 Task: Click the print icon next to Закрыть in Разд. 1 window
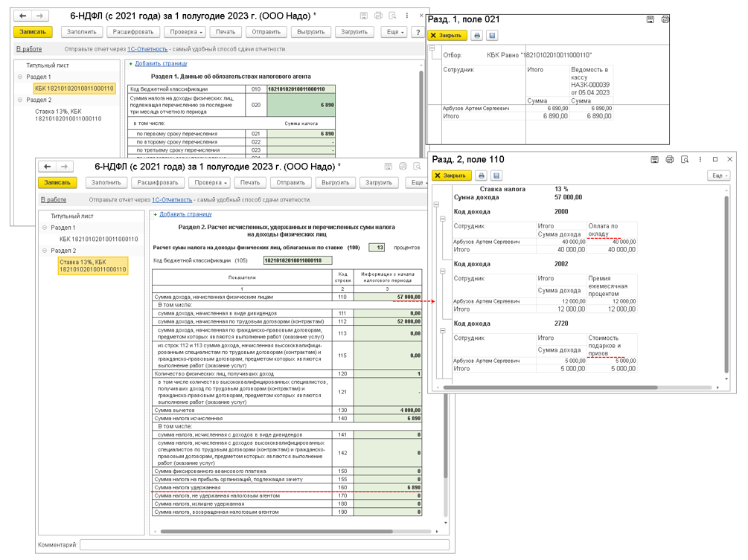(477, 36)
